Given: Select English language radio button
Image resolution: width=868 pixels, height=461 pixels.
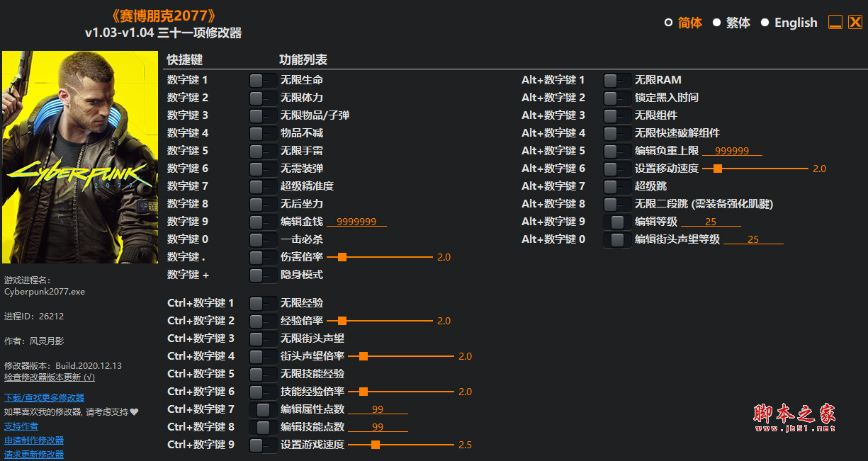Looking at the screenshot, I should (765, 23).
